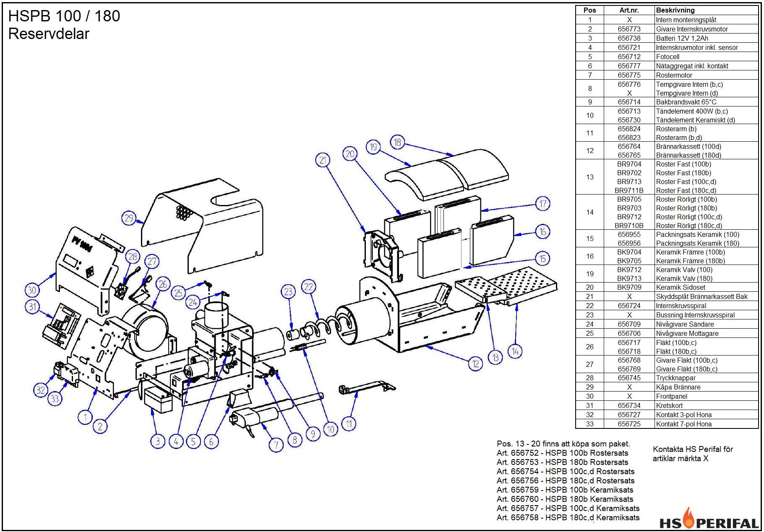Click the 'Rostermotor' description cell

click(x=707, y=75)
